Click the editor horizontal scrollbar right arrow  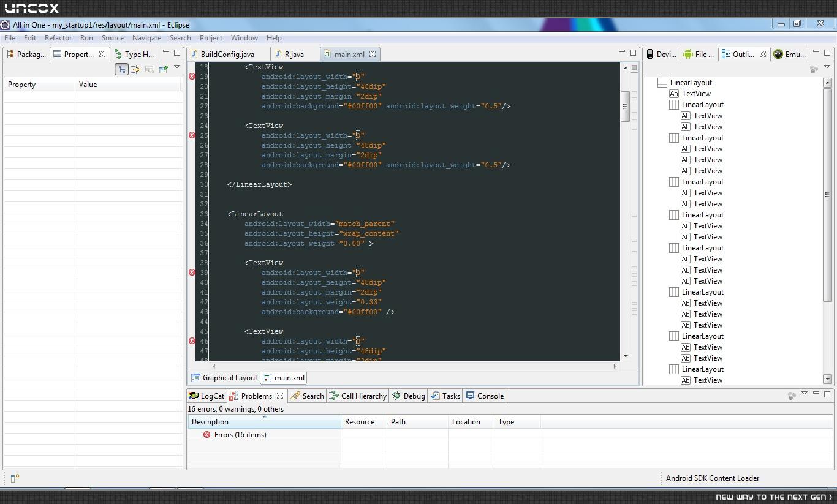615,366
